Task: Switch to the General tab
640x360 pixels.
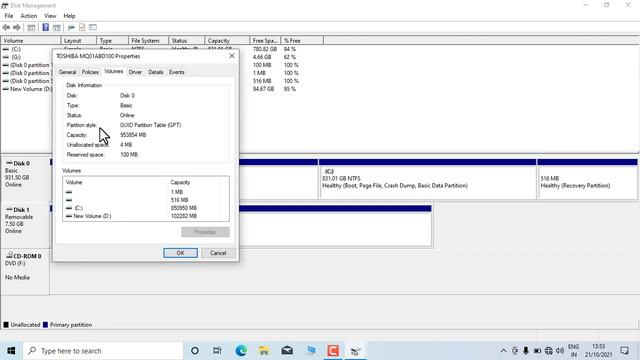Action: (x=67, y=72)
